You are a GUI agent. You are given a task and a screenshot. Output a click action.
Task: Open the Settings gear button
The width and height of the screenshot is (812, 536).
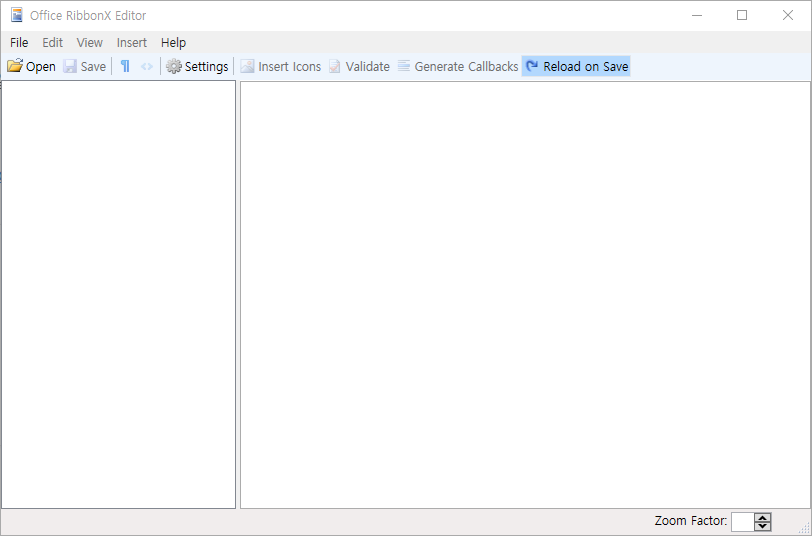(197, 66)
